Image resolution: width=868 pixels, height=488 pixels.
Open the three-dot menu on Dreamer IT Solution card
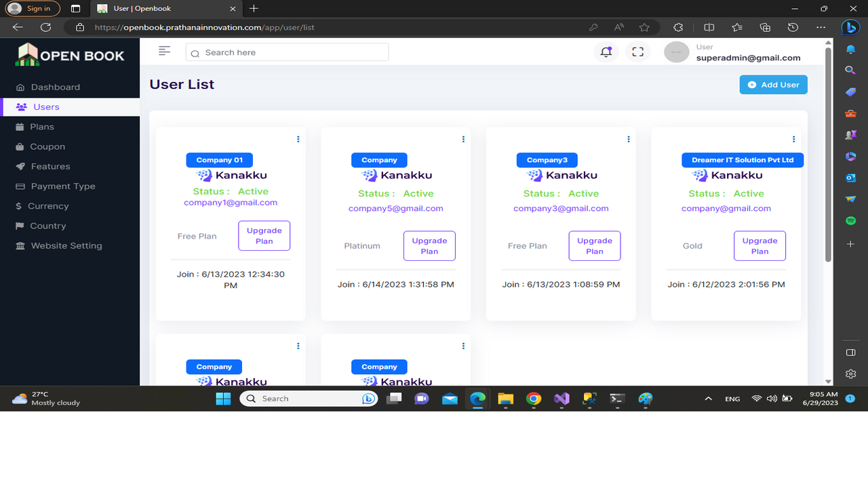(x=793, y=139)
